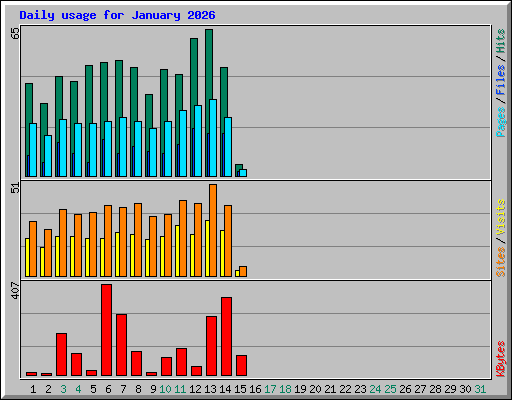Click the '51' visits axis maximum label
Screen dimensions: 512x400
(15, 188)
